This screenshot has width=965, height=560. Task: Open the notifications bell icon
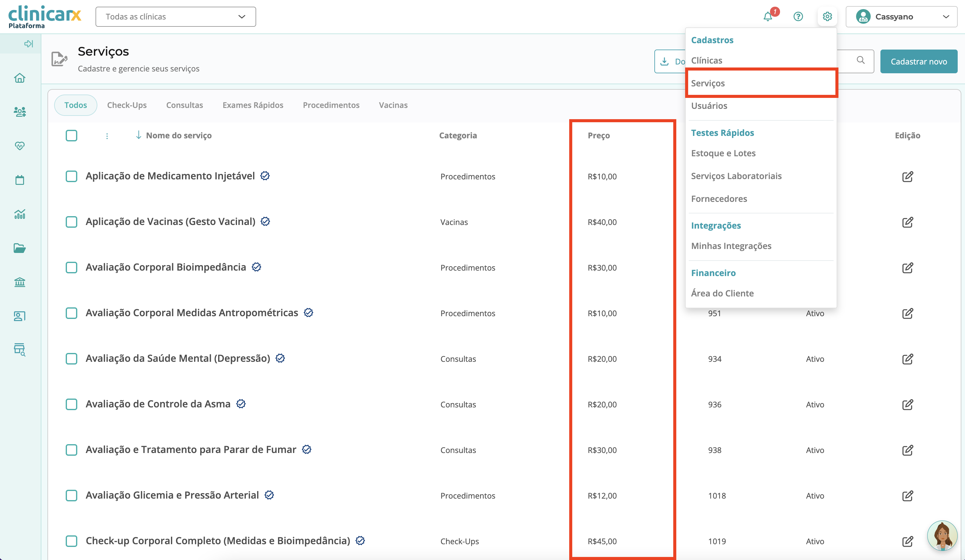(767, 17)
